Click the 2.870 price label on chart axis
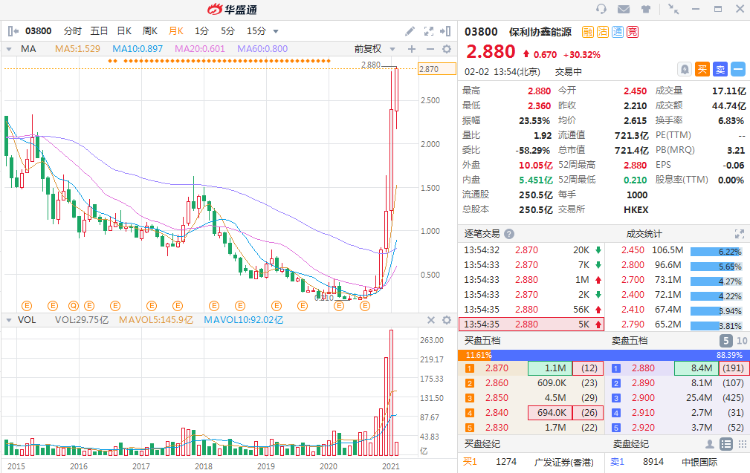The height and width of the screenshot is (473, 750). coord(437,69)
